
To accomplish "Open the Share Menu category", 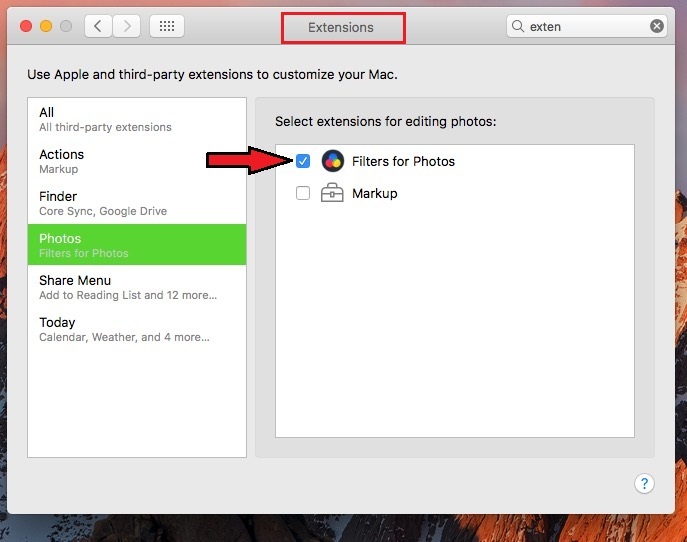I will [137, 287].
